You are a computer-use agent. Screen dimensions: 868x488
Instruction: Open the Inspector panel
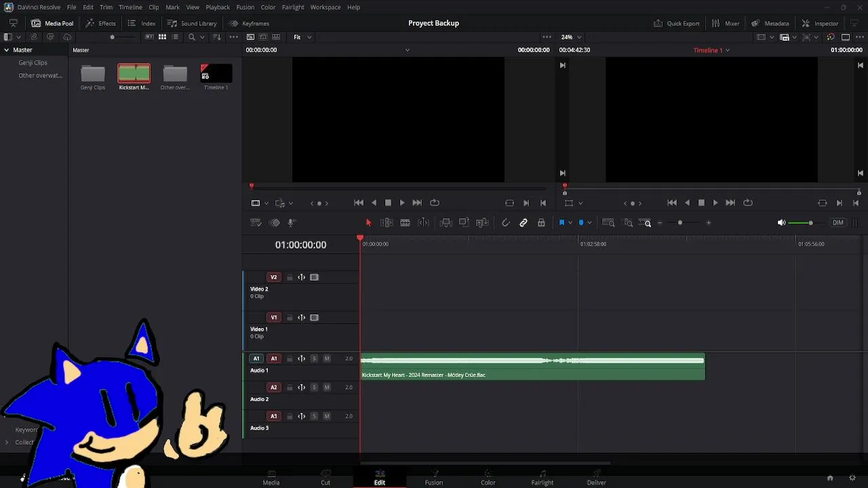click(820, 23)
